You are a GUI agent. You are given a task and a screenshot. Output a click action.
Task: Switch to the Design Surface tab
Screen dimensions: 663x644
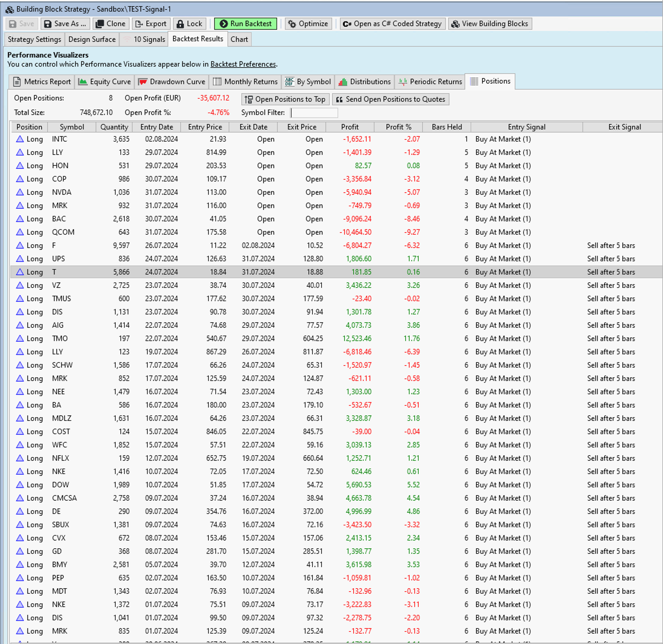click(x=92, y=39)
